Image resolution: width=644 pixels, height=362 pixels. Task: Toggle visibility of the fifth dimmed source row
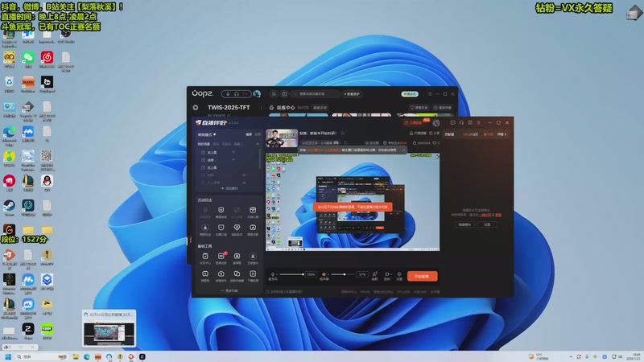point(244,183)
